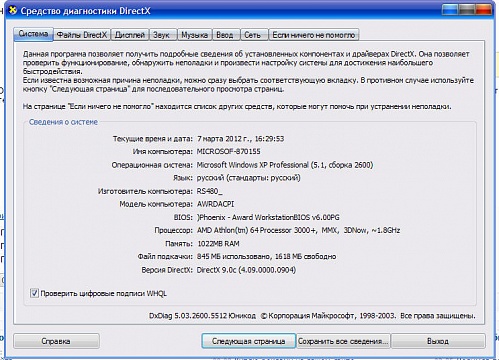Click manufacturer value RS480_

click(210, 191)
